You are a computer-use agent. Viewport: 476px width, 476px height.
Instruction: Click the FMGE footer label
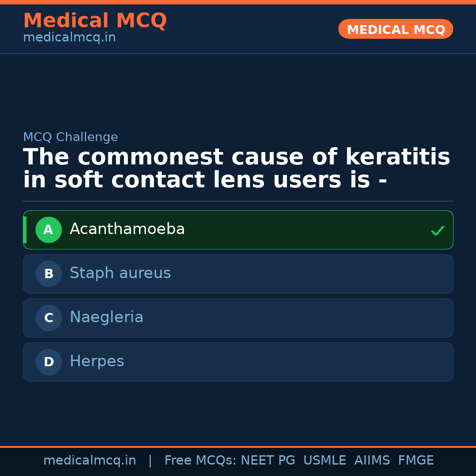tap(416, 461)
